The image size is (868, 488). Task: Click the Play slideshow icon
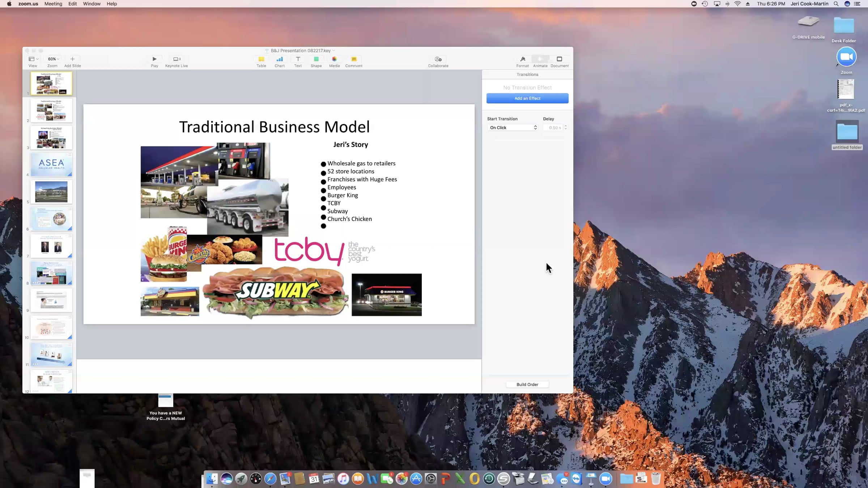(154, 59)
